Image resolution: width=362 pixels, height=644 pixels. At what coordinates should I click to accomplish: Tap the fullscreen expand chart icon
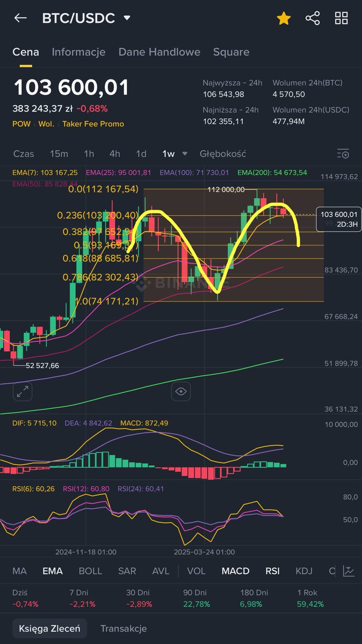23,392
